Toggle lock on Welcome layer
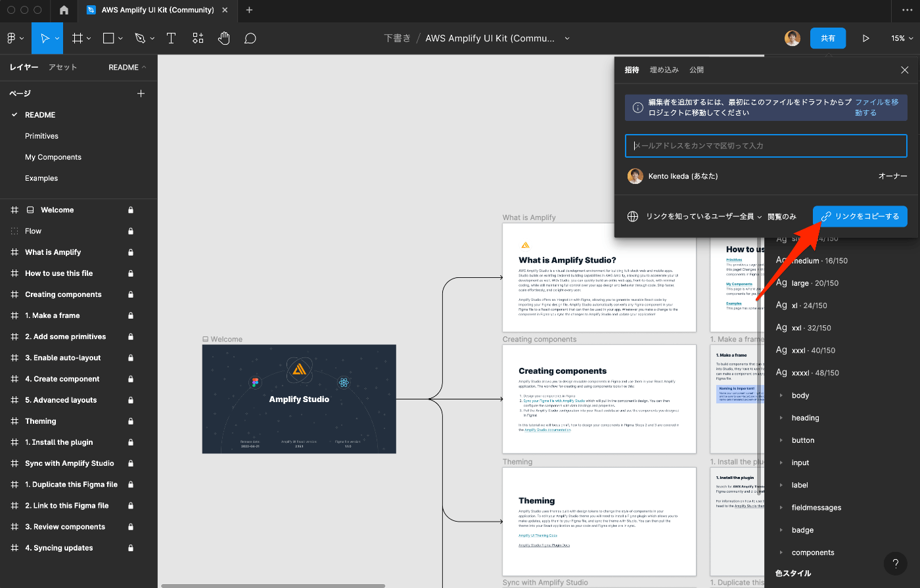 point(131,210)
